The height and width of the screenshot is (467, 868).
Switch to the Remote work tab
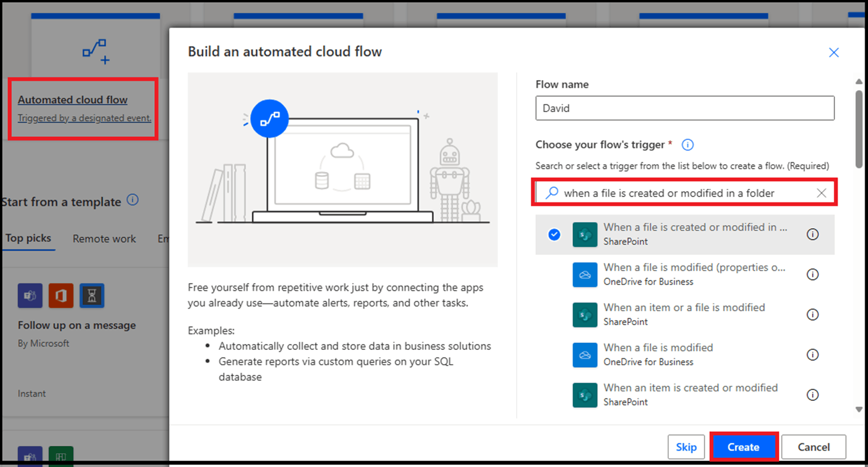[x=104, y=239]
